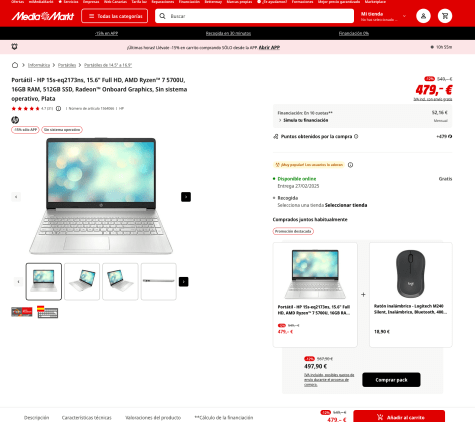This screenshot has height=422, width=475.
Task: Open the user account icon
Action: (x=423, y=16)
